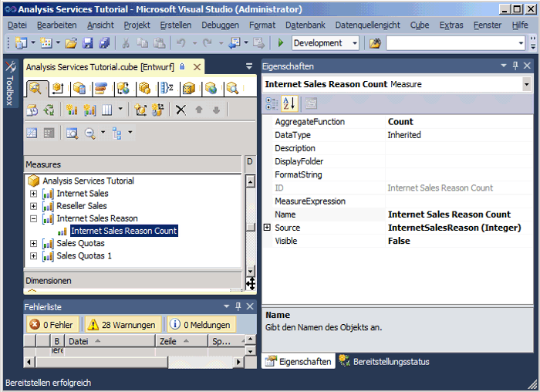Select Reseller Sales in Measures tree
The width and height of the screenshot is (540, 392).
(81, 206)
